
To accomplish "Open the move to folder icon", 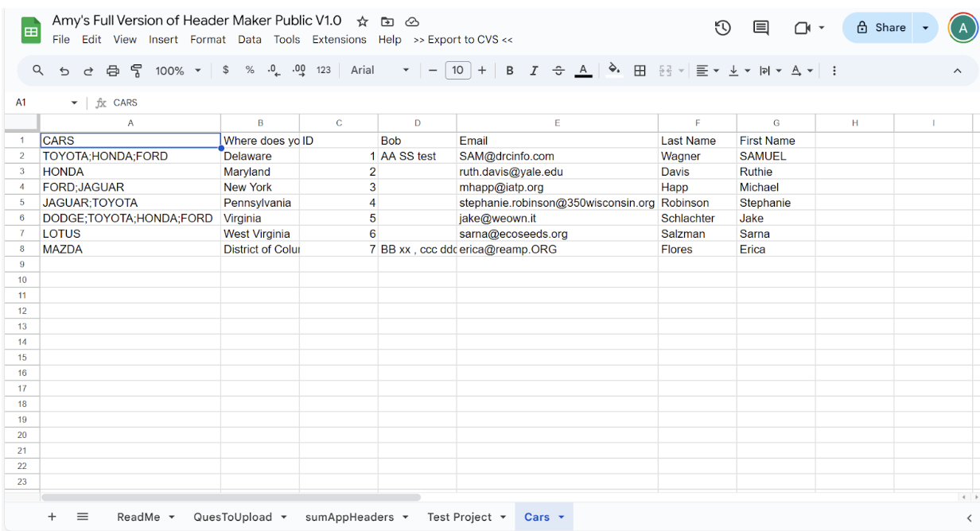I will click(x=387, y=21).
